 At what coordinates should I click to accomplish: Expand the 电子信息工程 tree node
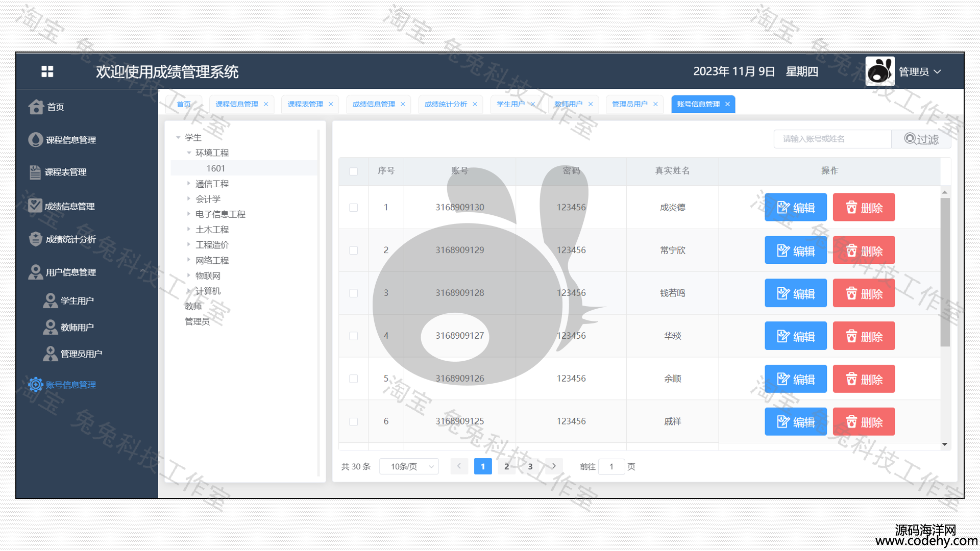[x=189, y=214]
